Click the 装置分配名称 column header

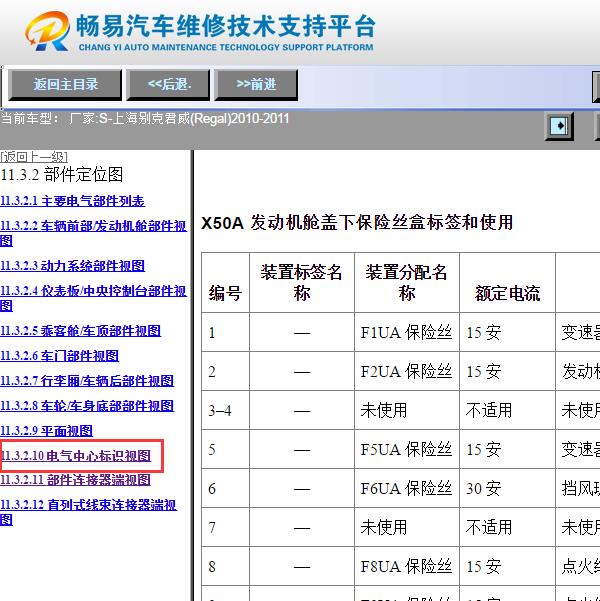(407, 283)
